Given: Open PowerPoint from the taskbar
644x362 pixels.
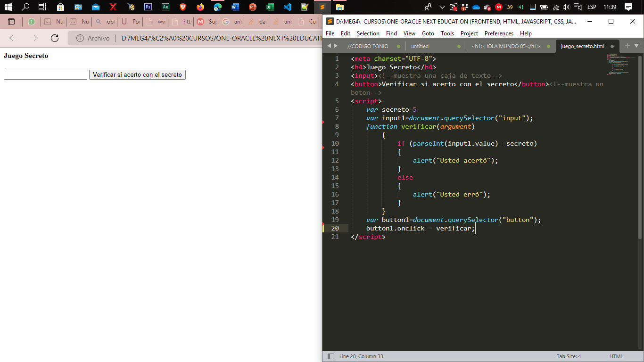Looking at the screenshot, I should click(x=253, y=7).
